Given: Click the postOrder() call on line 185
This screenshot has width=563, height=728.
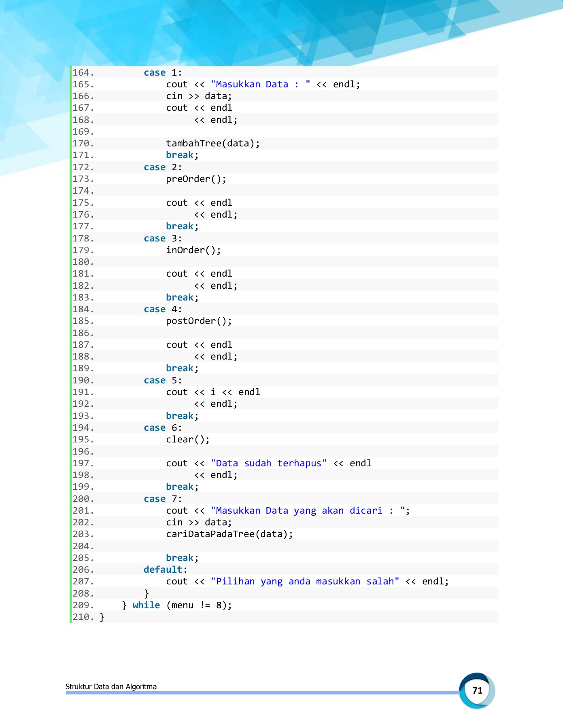Looking at the screenshot, I should (x=199, y=321).
